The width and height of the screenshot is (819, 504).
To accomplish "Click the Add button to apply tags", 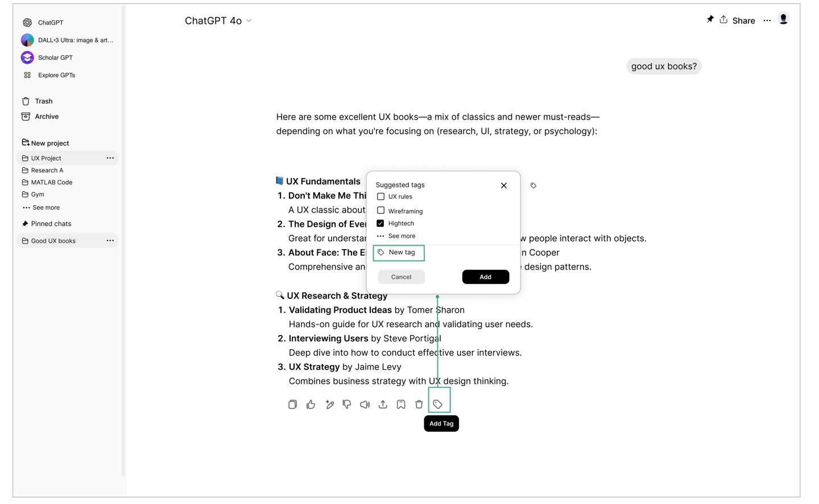I will [486, 277].
